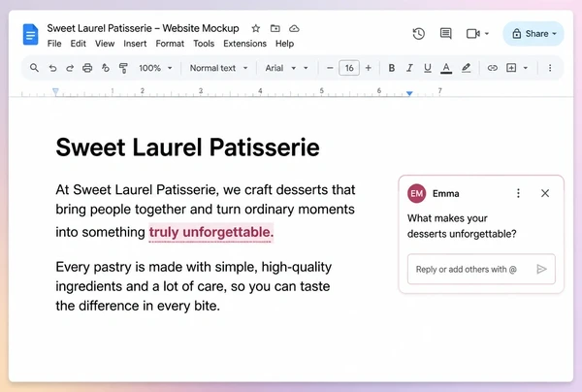Click the document title in header
The image size is (582, 392).
point(143,28)
